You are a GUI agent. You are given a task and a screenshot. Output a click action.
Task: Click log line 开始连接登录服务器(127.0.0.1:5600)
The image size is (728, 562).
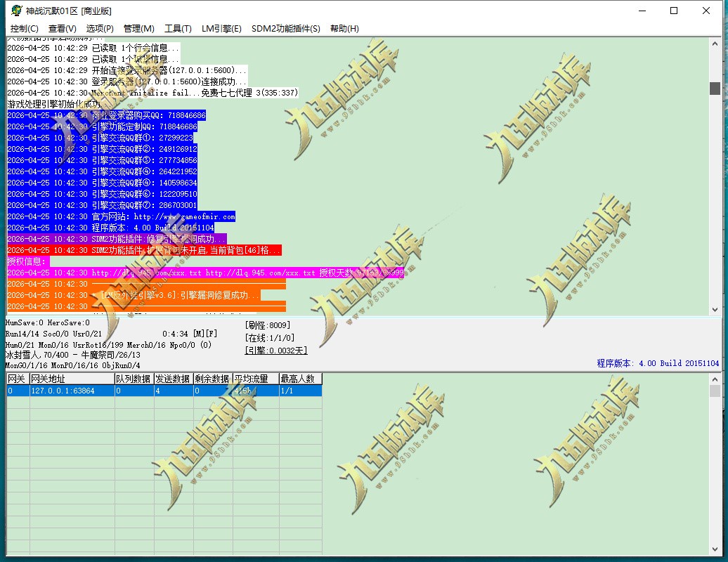coord(127,70)
